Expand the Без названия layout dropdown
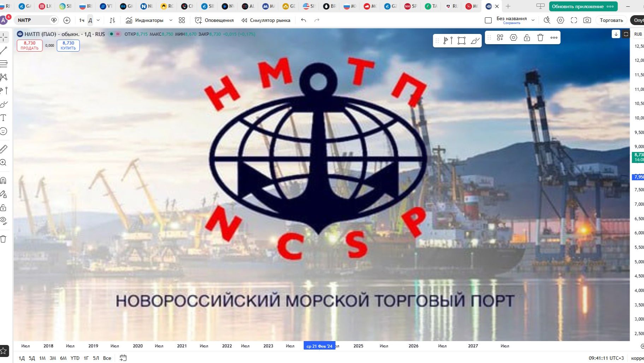644x363 pixels. coord(533,20)
